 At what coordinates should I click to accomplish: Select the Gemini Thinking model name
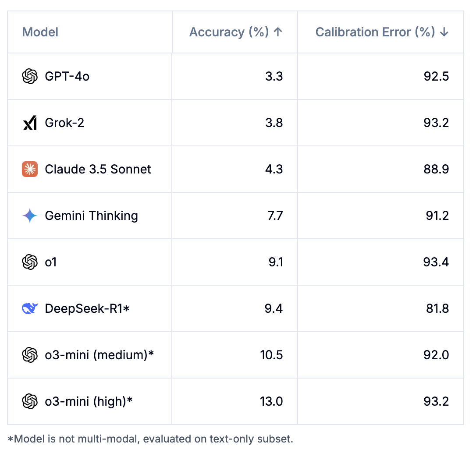[x=91, y=216]
